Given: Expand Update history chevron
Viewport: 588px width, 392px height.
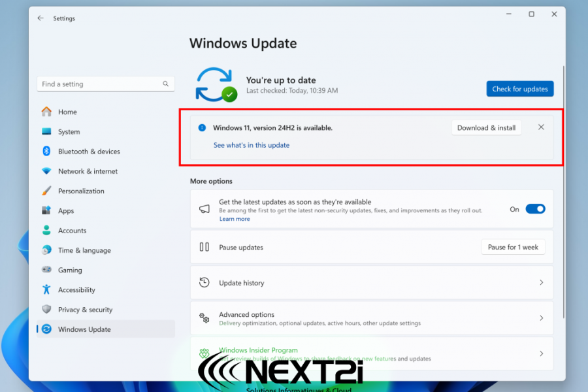Looking at the screenshot, I should tap(541, 282).
